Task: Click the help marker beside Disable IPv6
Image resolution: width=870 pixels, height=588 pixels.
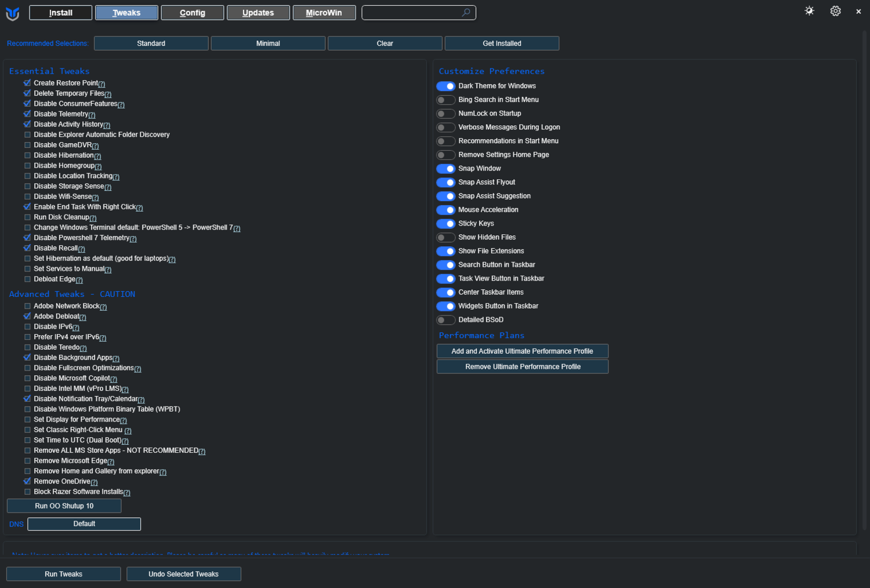Action: click(76, 328)
